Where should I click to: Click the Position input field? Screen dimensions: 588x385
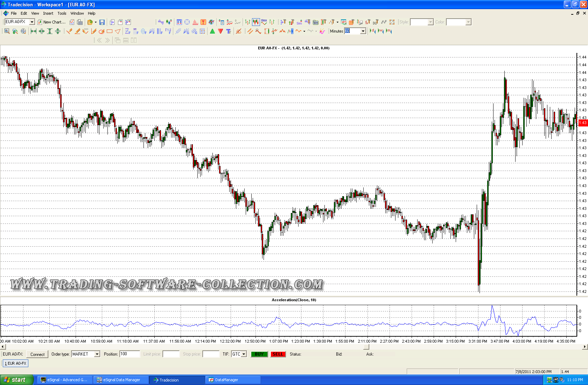tap(129, 354)
